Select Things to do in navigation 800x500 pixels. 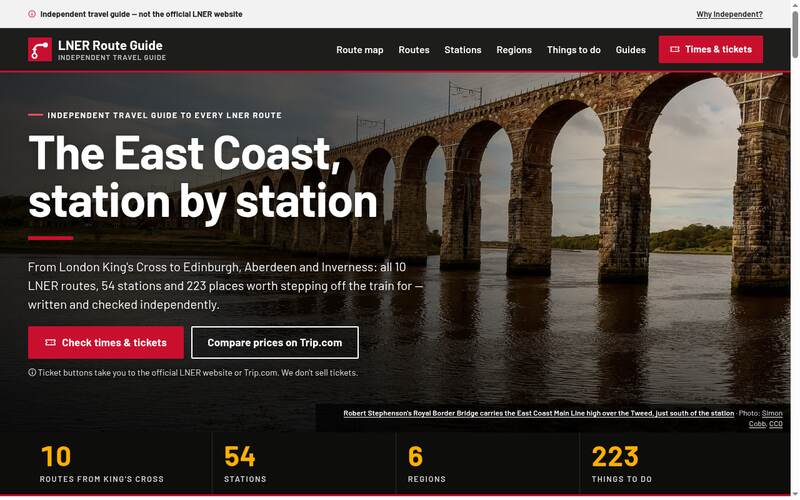point(573,50)
